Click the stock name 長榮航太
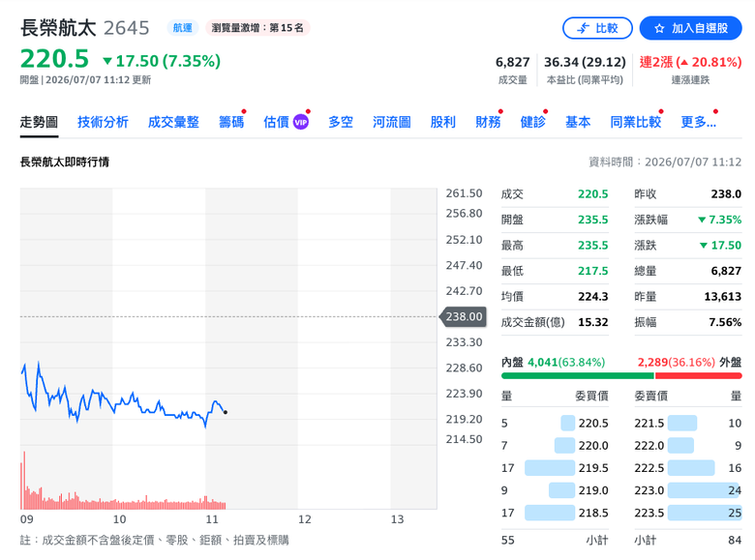 (58, 28)
